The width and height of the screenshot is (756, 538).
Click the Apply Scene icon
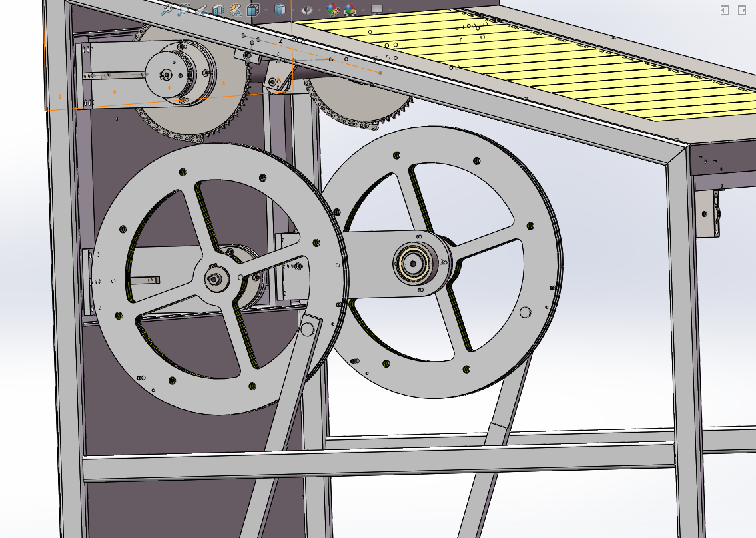[350, 10]
